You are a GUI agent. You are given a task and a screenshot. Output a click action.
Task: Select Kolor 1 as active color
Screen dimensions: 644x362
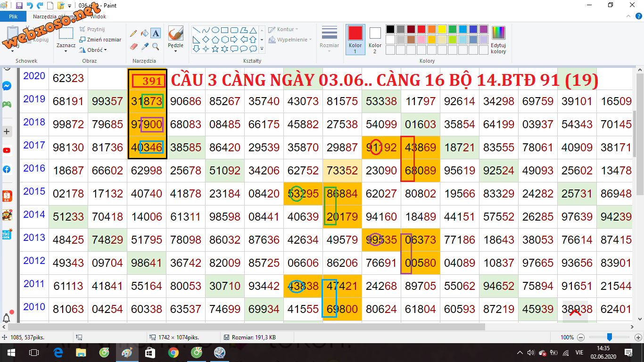point(355,40)
